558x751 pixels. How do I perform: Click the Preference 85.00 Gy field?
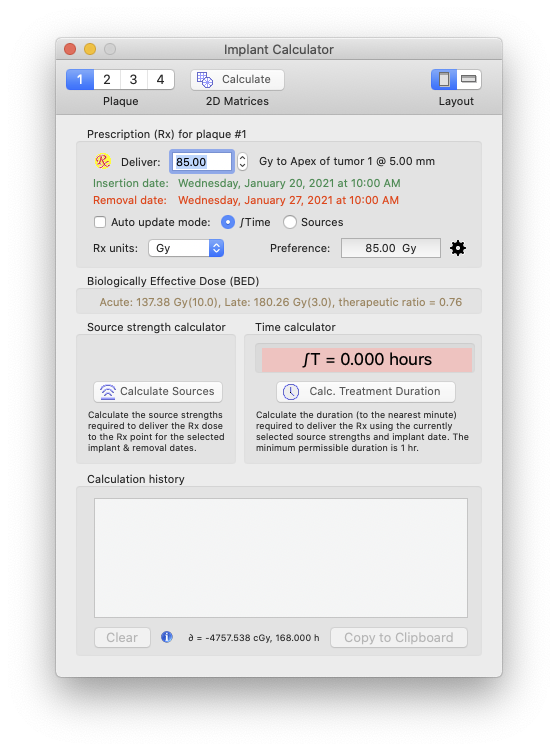[390, 248]
